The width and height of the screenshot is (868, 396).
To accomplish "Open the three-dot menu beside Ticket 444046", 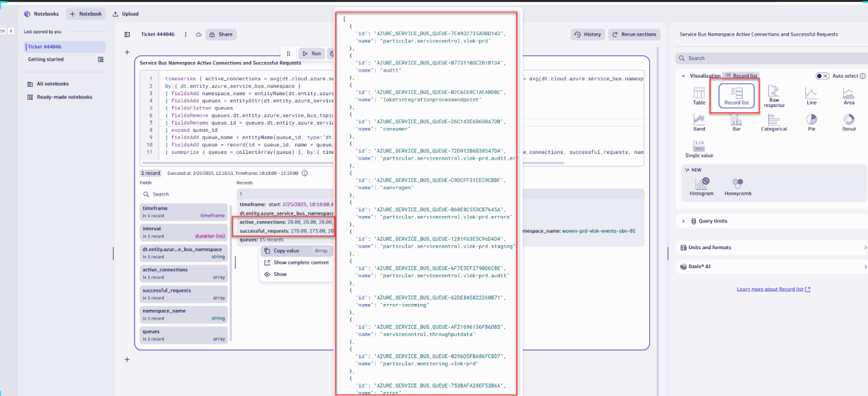I will (185, 35).
